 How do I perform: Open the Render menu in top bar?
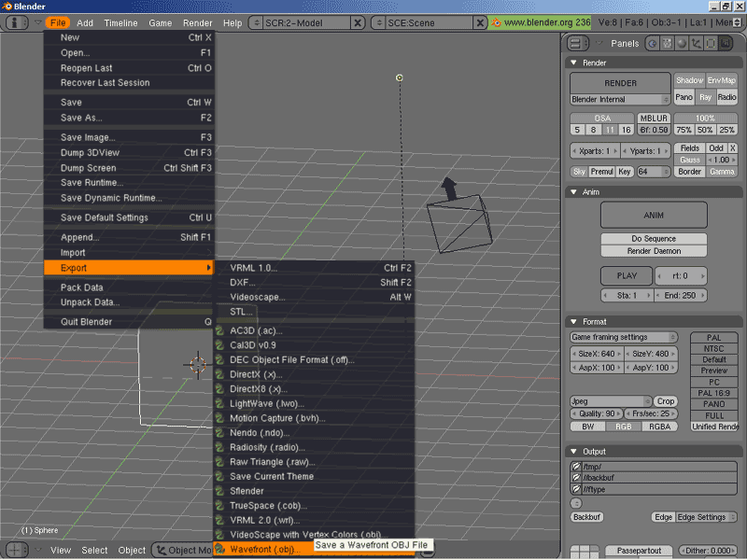(x=197, y=22)
